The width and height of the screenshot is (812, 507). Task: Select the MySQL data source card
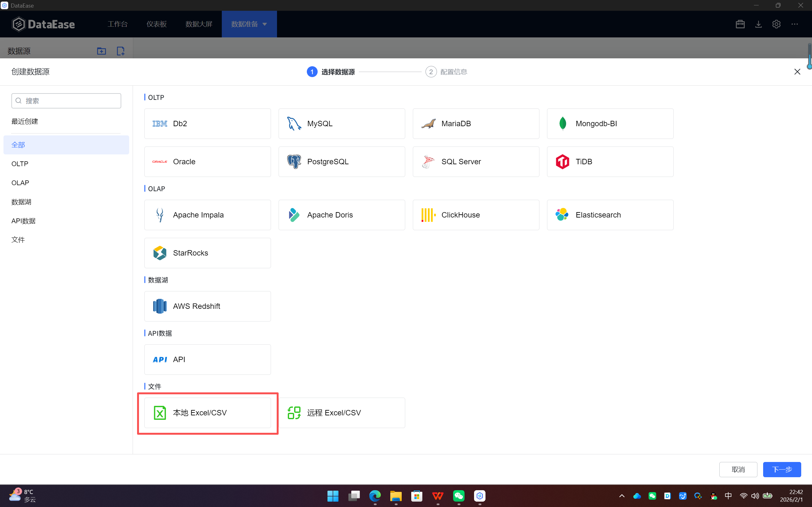[341, 123]
